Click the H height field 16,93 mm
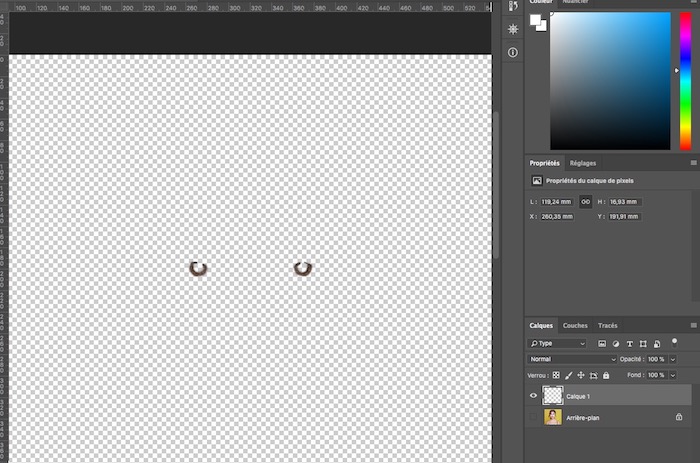Image resolution: width=700 pixels, height=463 pixels. [625, 202]
